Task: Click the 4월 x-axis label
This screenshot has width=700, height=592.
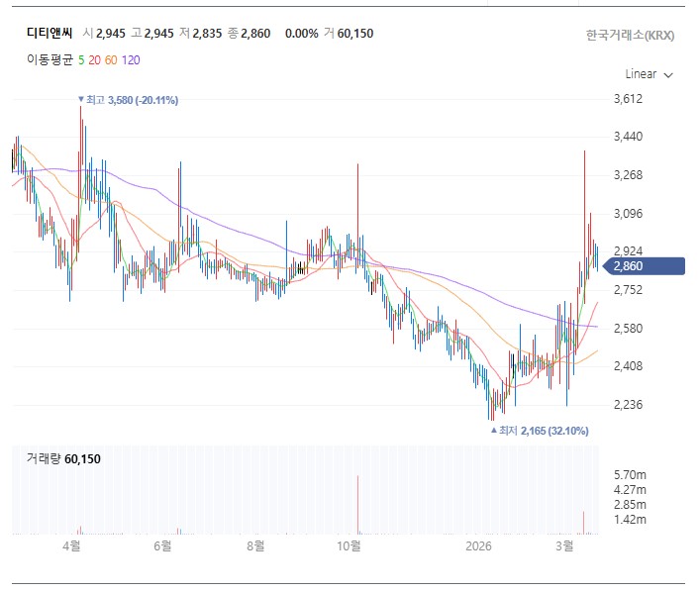Action: pyautogui.click(x=71, y=545)
